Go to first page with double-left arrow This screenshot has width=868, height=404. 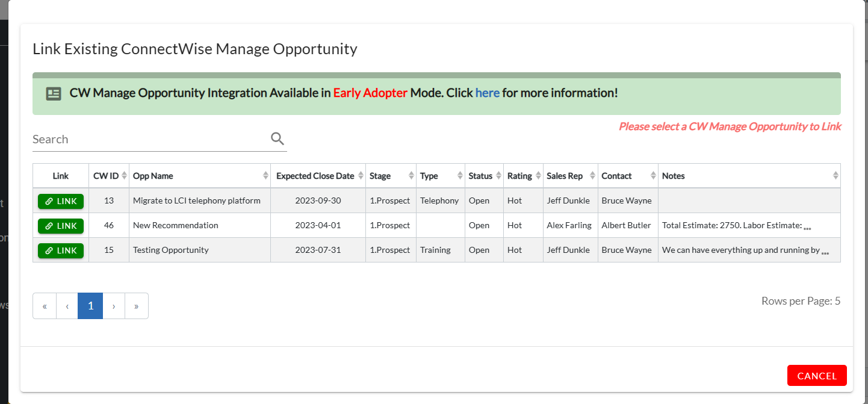45,306
